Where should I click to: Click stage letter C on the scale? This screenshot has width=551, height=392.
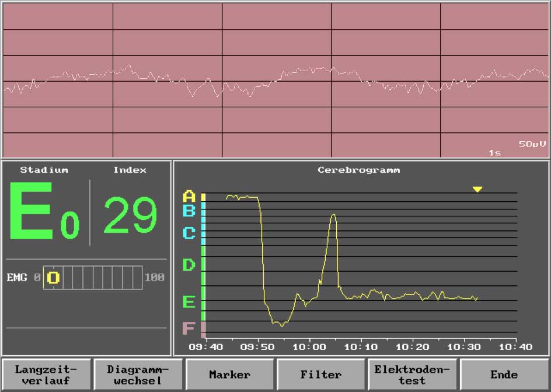point(189,233)
